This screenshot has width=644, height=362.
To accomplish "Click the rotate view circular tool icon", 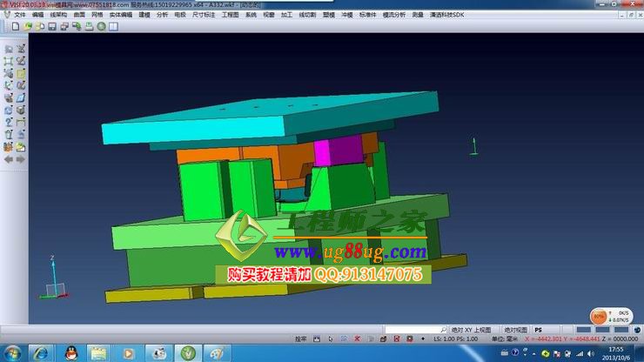I will coord(8,111).
